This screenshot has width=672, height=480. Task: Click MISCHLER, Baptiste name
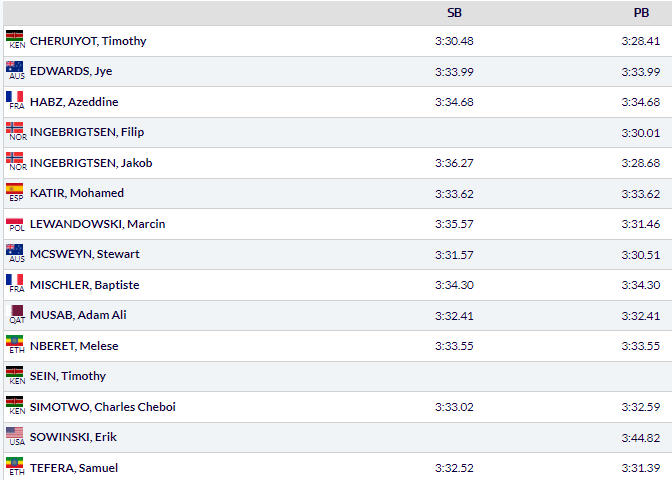[84, 285]
